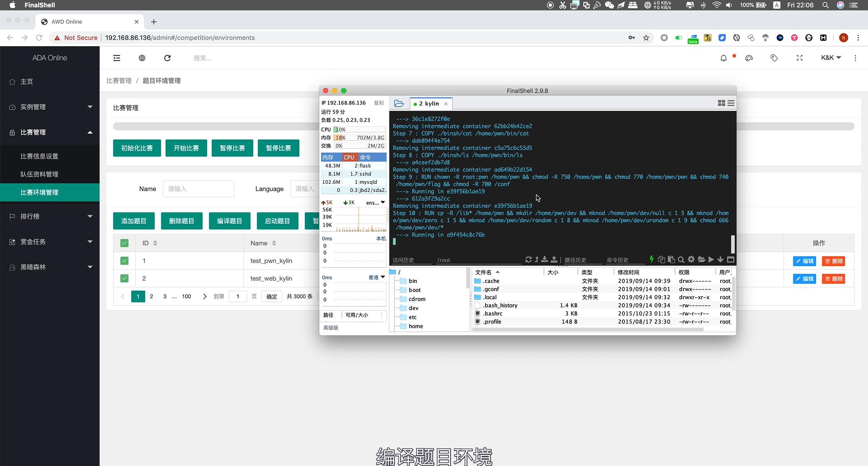Viewport: 868px width, 466px height.
Task: Click the 开始比赛 button
Action: (186, 148)
